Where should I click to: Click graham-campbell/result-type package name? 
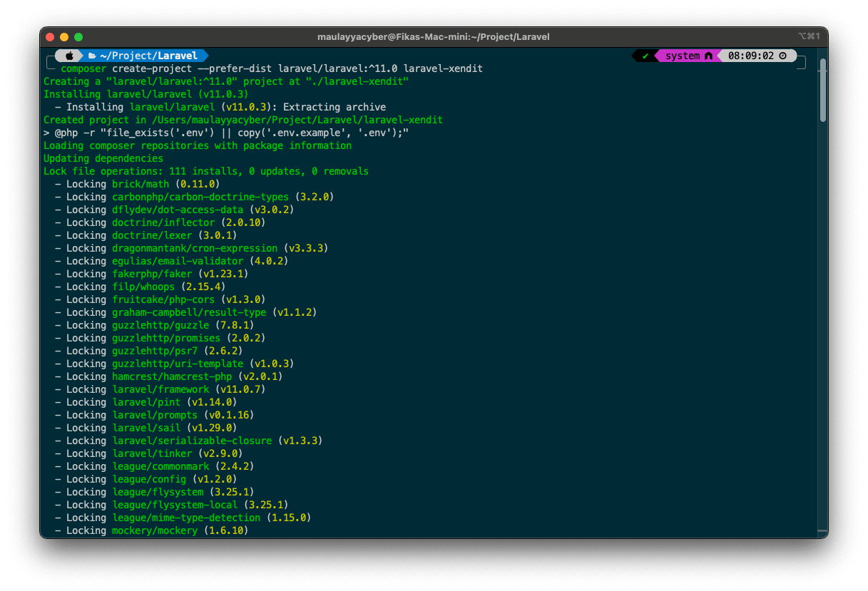coord(189,312)
